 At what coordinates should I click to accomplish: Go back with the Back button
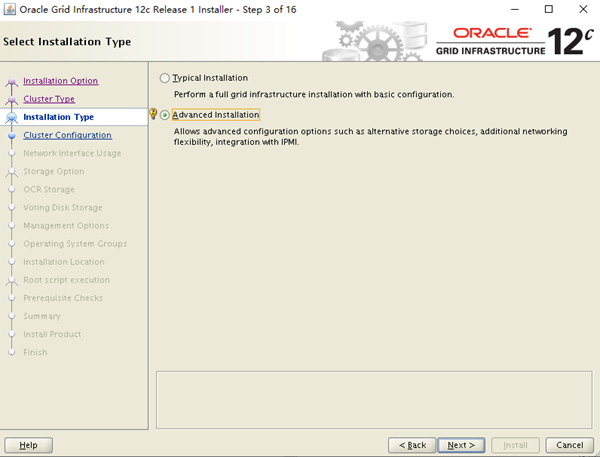click(412, 445)
